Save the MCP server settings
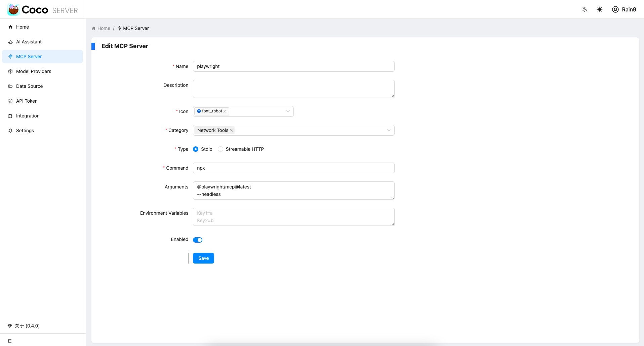The height and width of the screenshot is (346, 644). (203, 258)
